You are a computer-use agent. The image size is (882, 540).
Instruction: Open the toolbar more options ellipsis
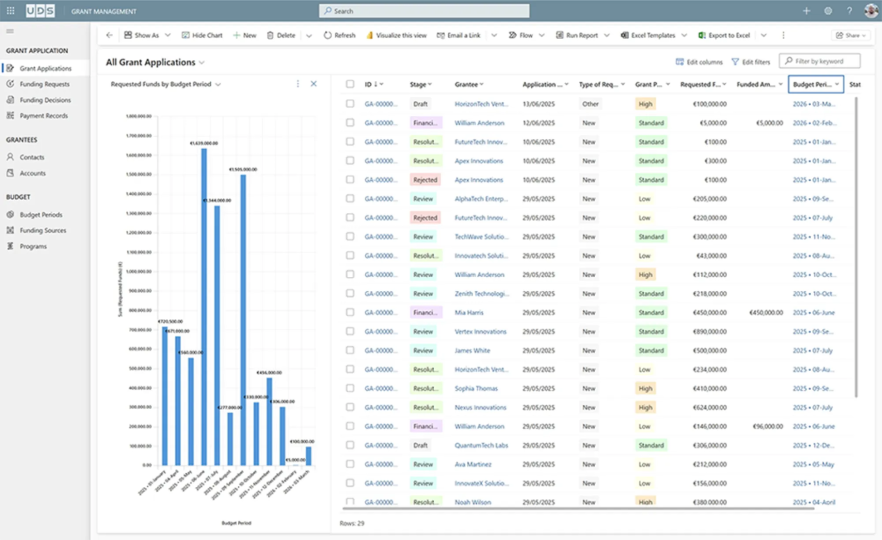coord(783,35)
